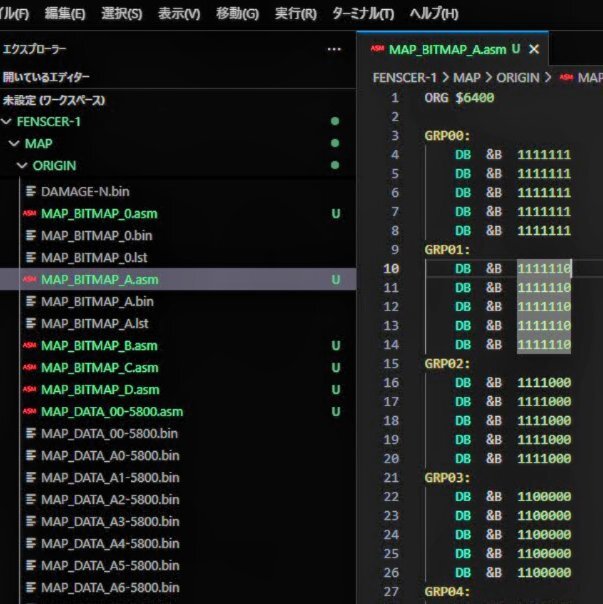Open the 表示(V) menu
Viewport: 603px width, 604px height.
click(x=179, y=14)
